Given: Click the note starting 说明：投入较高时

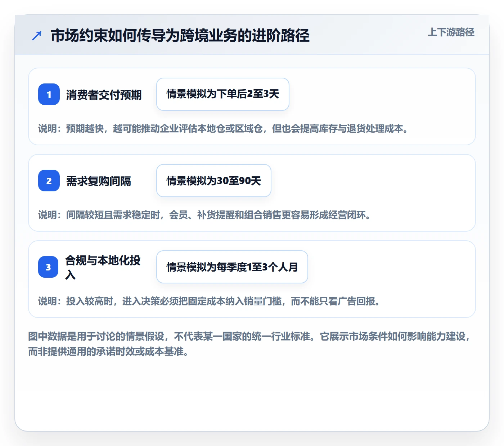Looking at the screenshot, I should (x=210, y=301).
